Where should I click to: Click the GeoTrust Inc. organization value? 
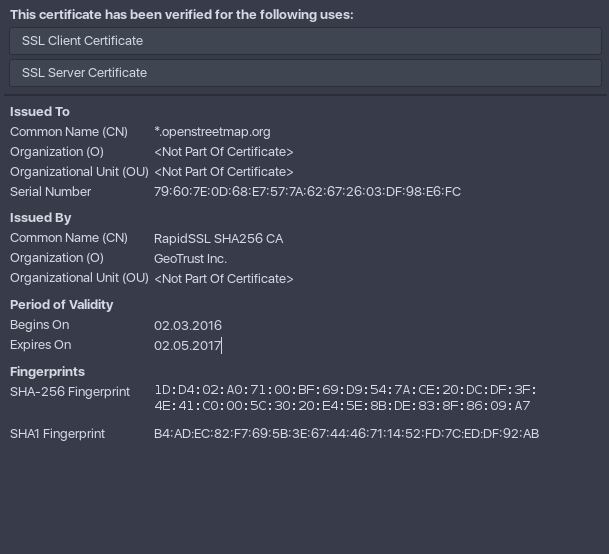pyautogui.click(x=190, y=259)
